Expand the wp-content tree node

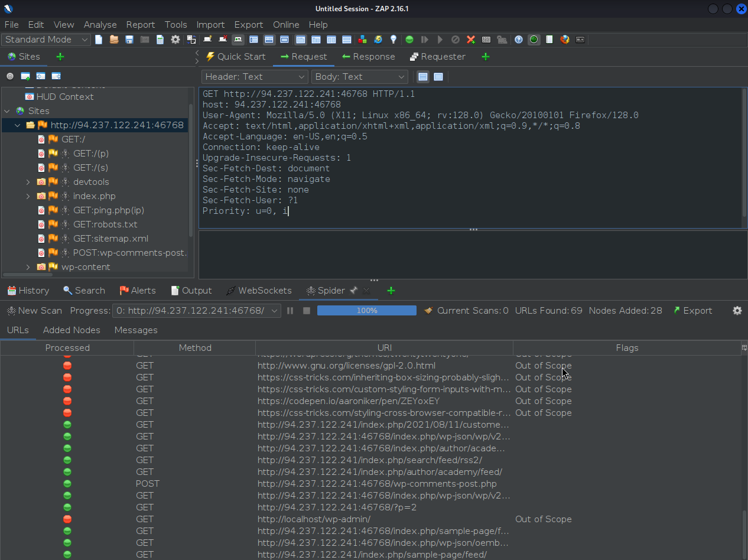(28, 267)
